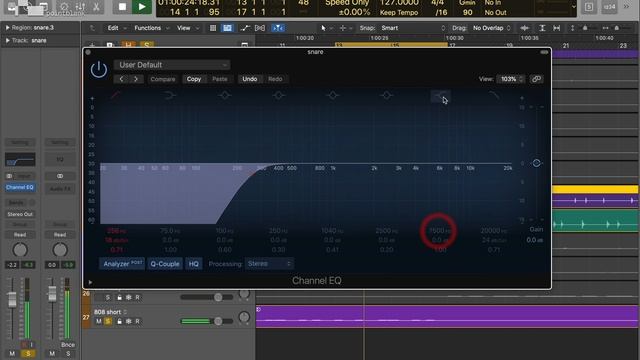Start playback with the green Play button

pos(142,7)
